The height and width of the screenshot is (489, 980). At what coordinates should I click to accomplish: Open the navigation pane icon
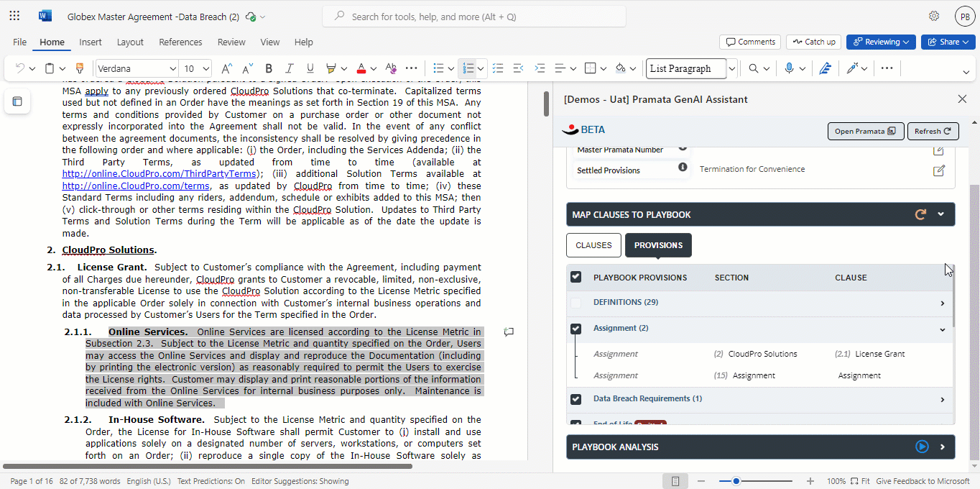17,101
